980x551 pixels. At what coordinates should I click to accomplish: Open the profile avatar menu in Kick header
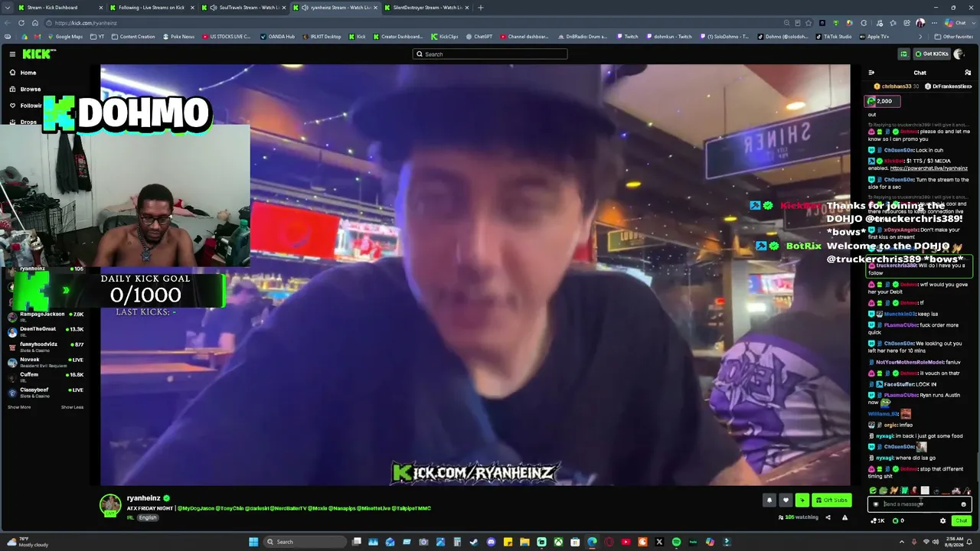point(959,54)
